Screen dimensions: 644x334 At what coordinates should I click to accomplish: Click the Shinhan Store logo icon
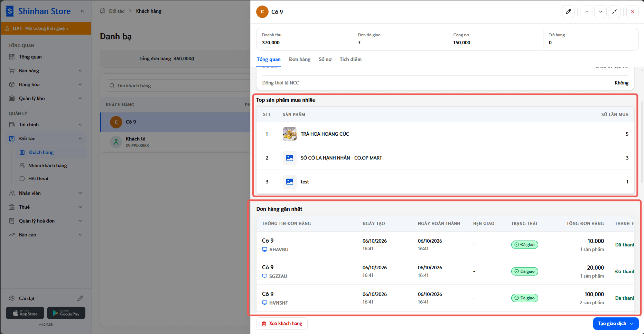coord(10,11)
